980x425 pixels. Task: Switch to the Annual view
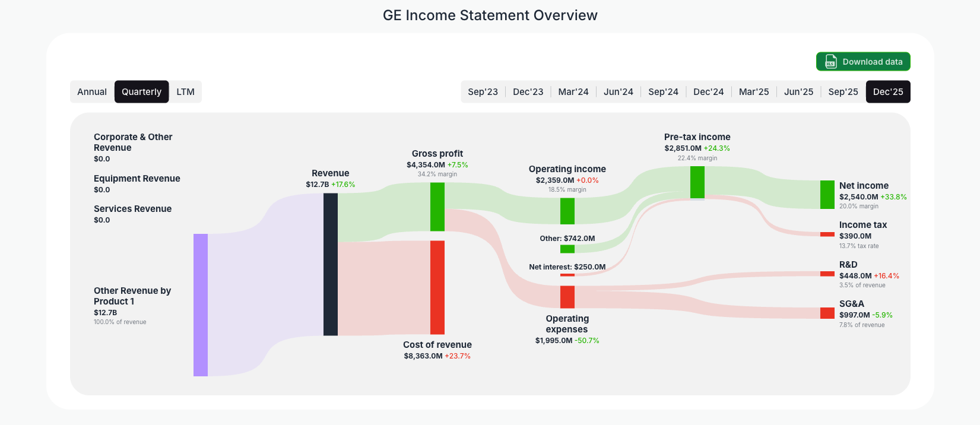coord(92,91)
